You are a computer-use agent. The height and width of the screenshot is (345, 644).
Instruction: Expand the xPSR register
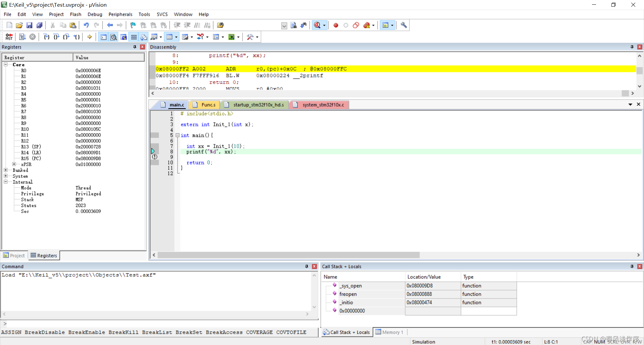(14, 164)
